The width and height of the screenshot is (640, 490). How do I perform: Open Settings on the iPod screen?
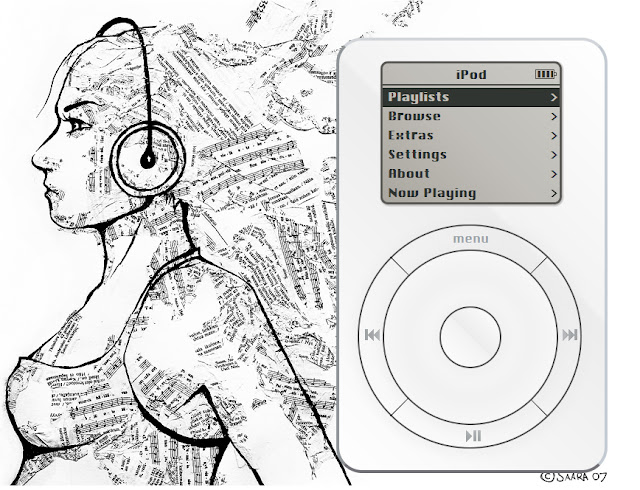click(x=471, y=155)
